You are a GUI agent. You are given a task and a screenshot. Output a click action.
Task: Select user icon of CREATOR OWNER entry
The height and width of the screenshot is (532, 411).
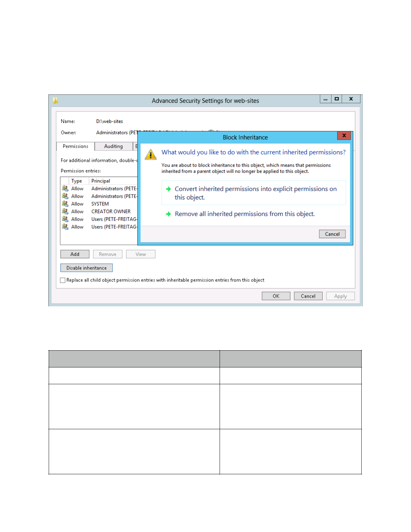(x=65, y=212)
